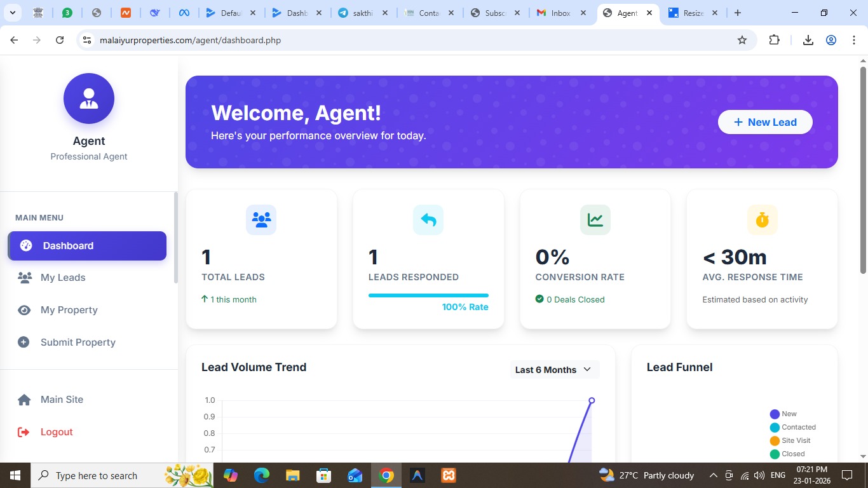Viewport: 868px width, 488px height.
Task: Open My Property section
Action: 69,310
